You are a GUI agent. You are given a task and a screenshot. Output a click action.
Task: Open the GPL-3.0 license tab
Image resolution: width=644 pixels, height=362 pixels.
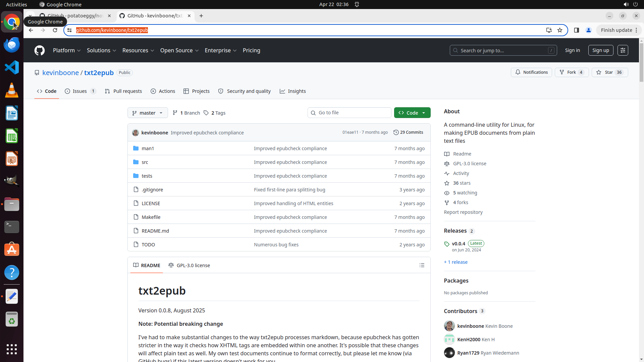[x=189, y=265]
